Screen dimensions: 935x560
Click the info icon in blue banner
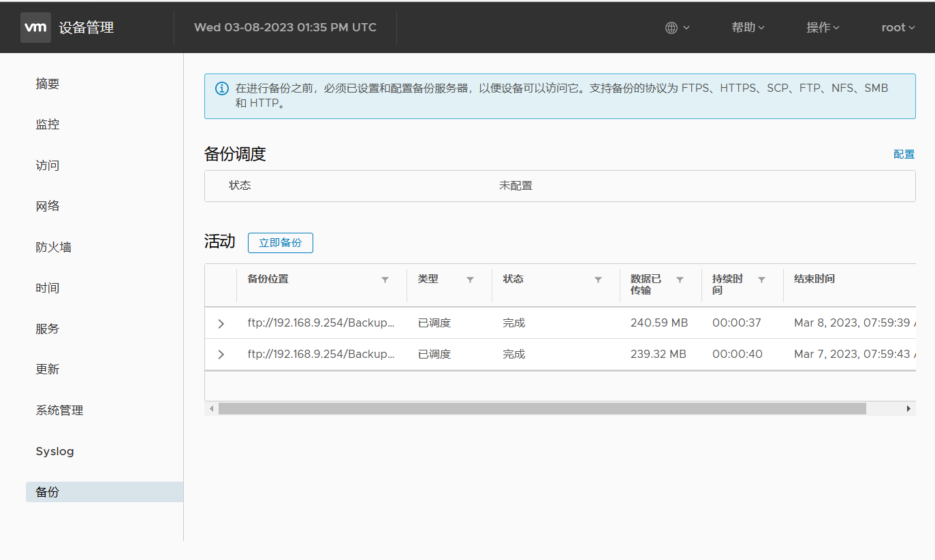[x=222, y=88]
